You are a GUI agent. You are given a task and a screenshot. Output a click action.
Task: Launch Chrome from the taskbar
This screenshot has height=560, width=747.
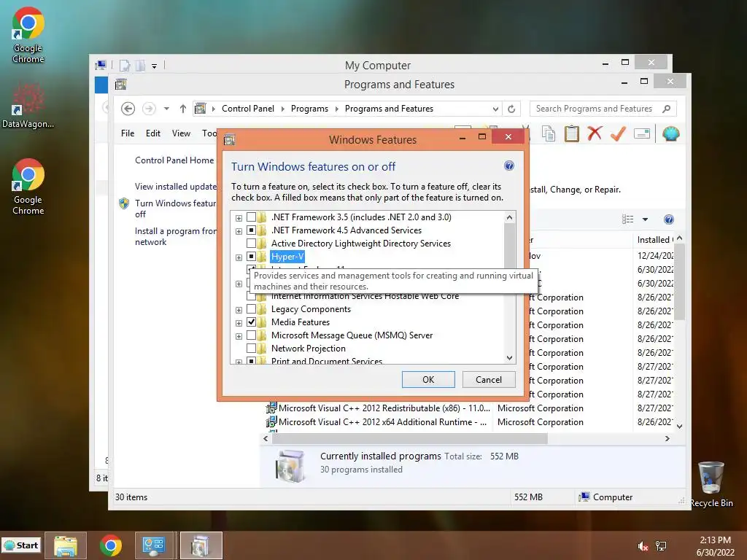(111, 545)
